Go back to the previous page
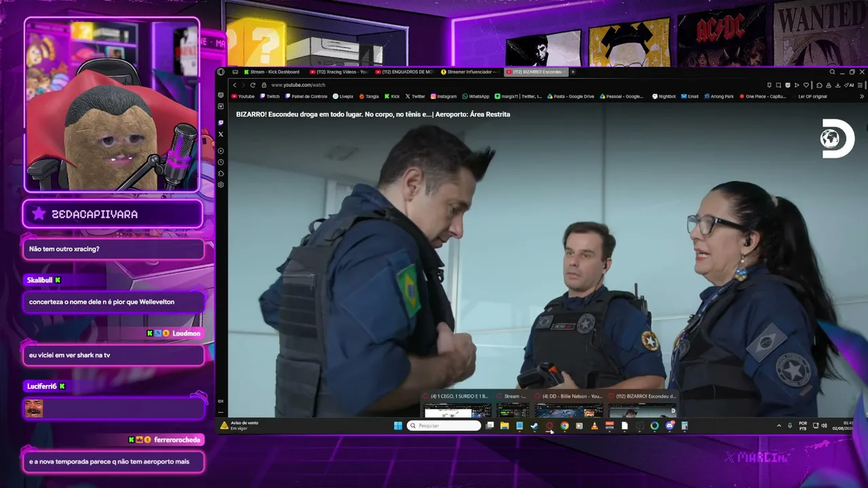868x488 pixels. coord(235,85)
